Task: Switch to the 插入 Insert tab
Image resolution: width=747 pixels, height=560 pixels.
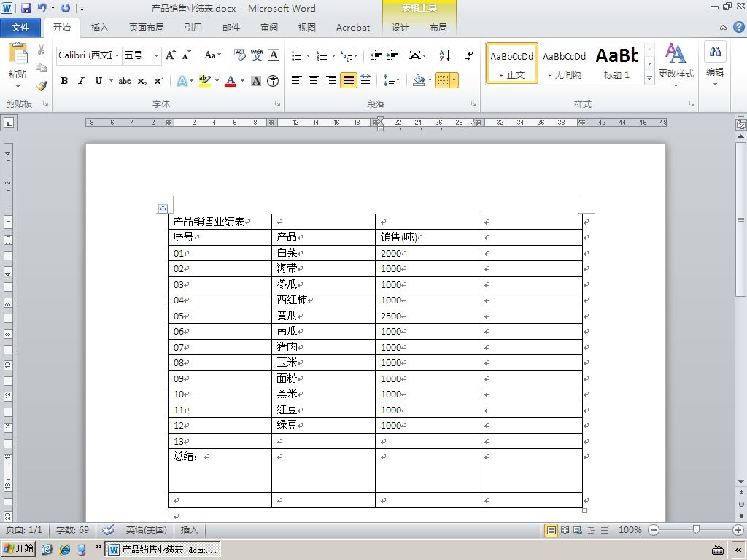Action: coord(99,28)
